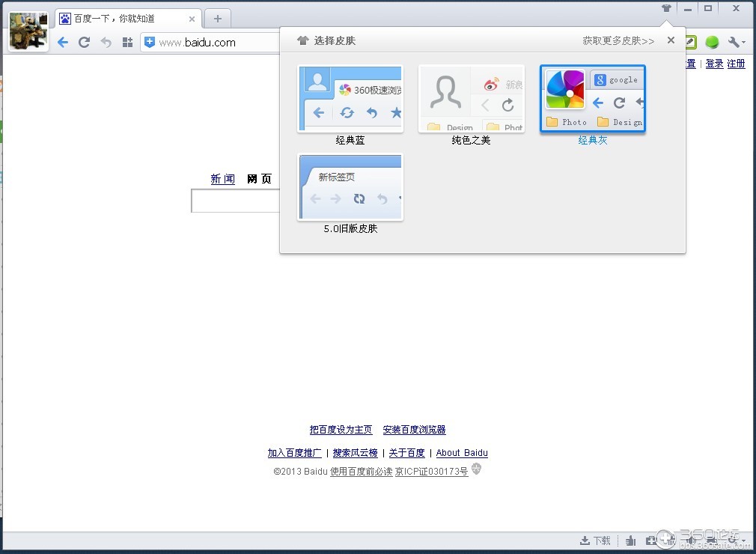Open 获取更多皮肤 link

pos(618,41)
